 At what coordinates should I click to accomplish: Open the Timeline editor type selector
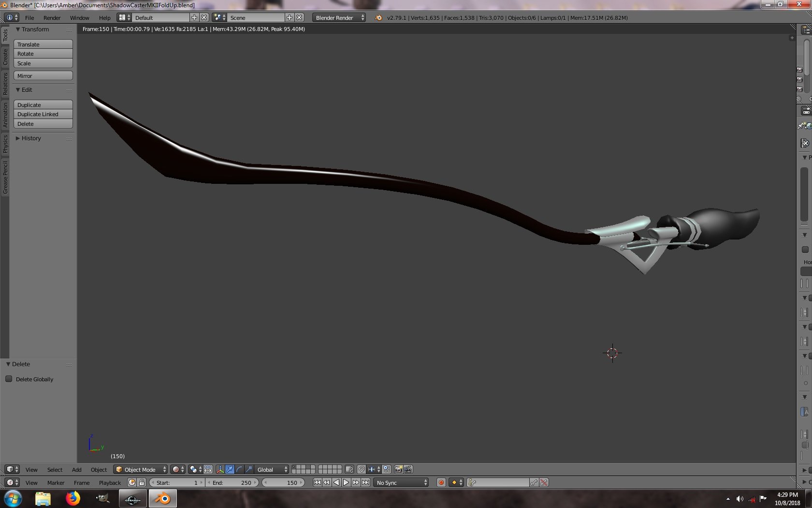12,482
